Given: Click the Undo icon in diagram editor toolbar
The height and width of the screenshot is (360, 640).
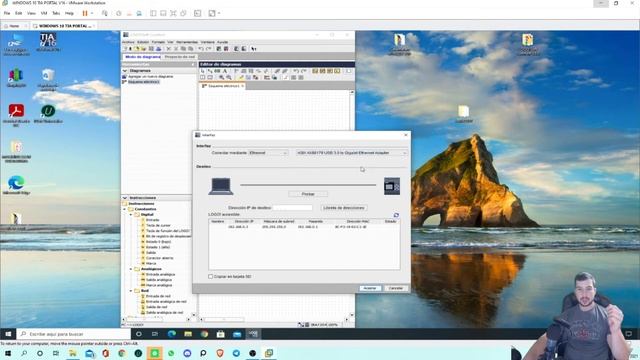Looking at the screenshot, I should pyautogui.click(x=296, y=71).
